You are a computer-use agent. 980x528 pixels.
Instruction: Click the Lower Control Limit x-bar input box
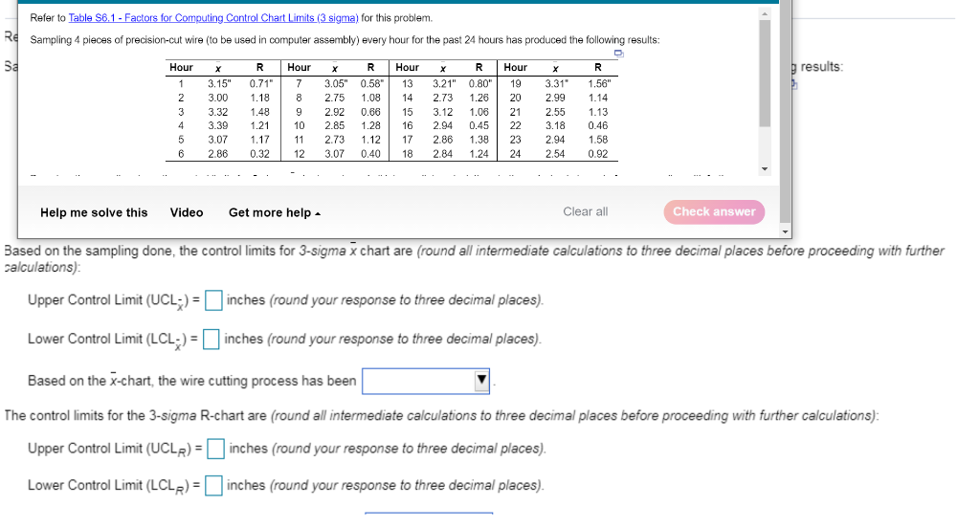point(212,340)
